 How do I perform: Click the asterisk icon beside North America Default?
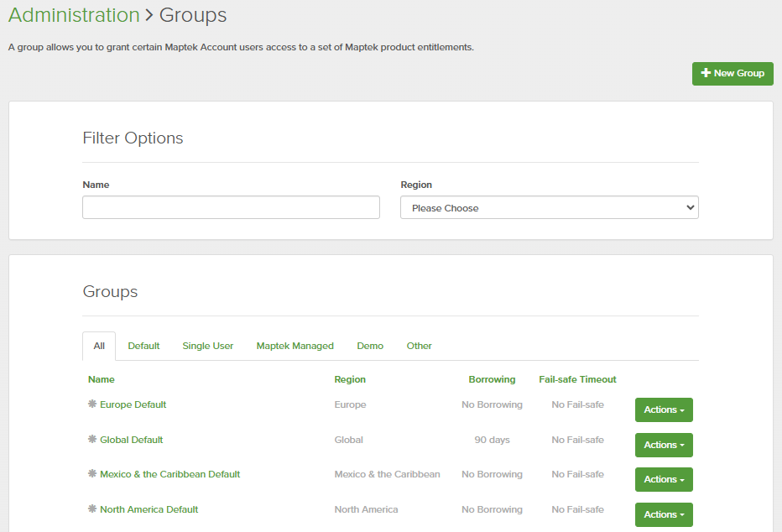point(92,509)
